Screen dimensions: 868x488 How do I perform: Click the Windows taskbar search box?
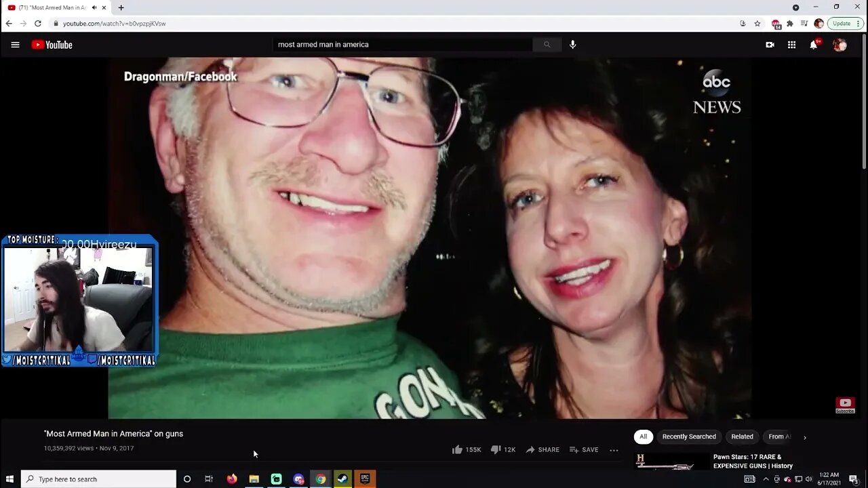pos(98,479)
